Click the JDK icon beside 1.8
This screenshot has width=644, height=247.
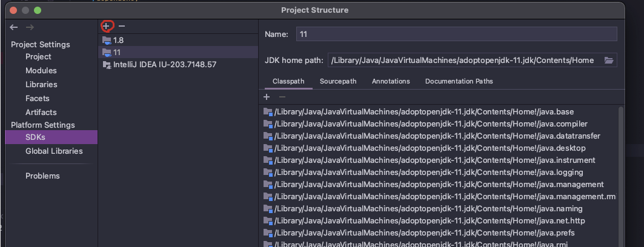(107, 40)
